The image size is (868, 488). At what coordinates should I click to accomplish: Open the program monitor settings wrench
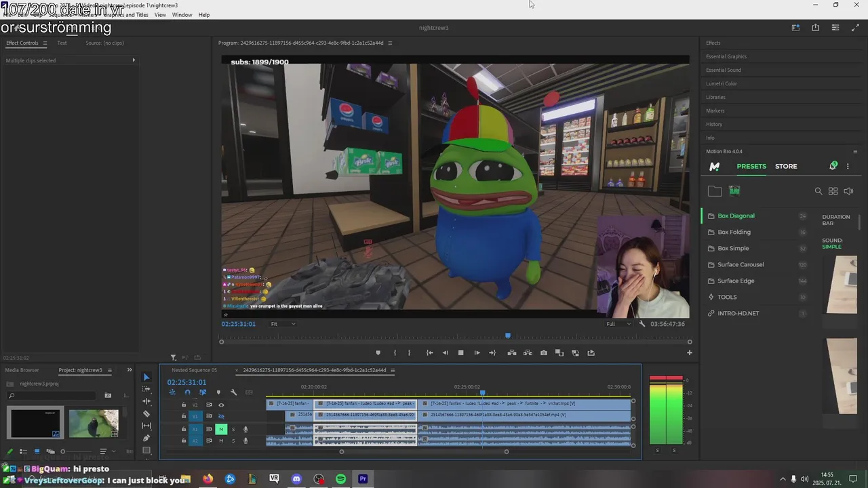click(642, 324)
